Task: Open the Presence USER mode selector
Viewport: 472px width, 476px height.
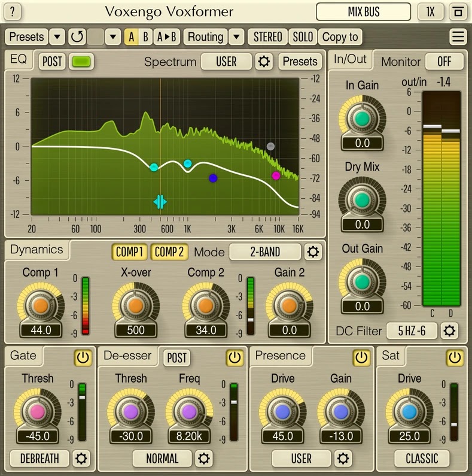Action: pyautogui.click(x=302, y=458)
